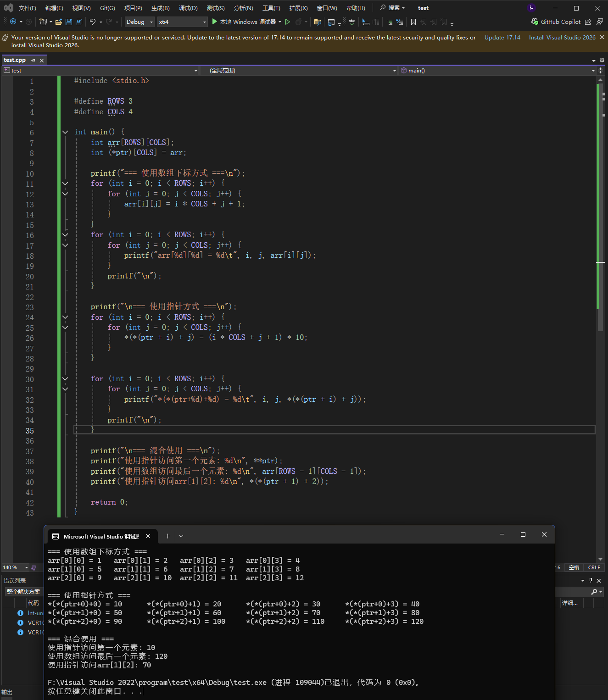Start debugging with the green play button
The width and height of the screenshot is (608, 700).
click(x=214, y=22)
